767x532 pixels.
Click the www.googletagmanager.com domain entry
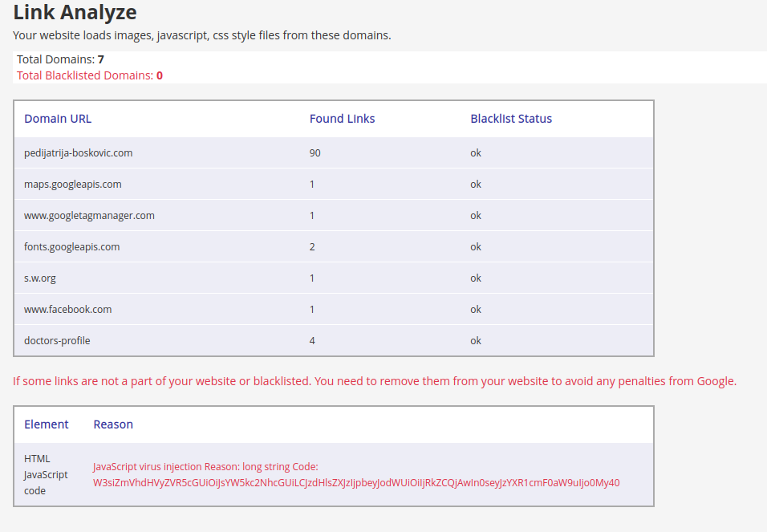pyautogui.click(x=89, y=215)
